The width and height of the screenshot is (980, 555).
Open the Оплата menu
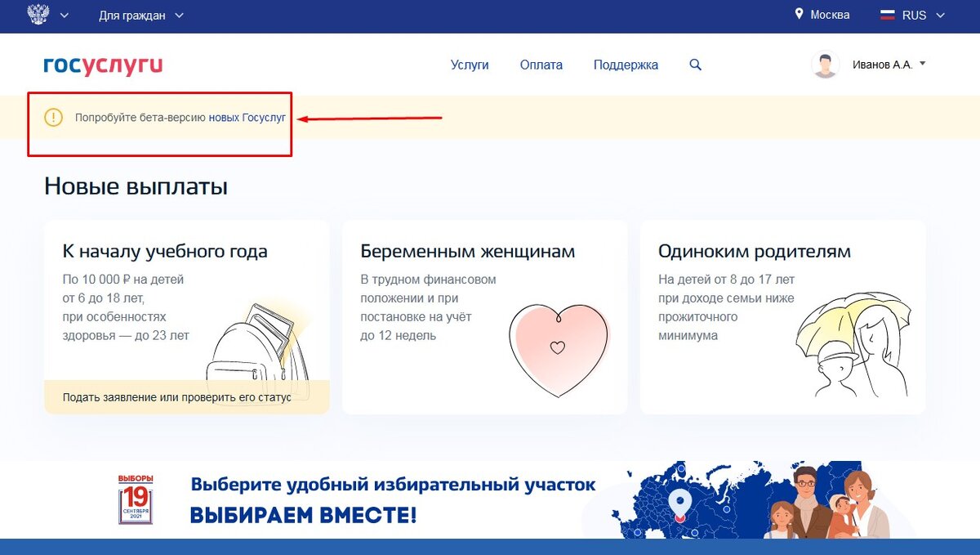[541, 65]
